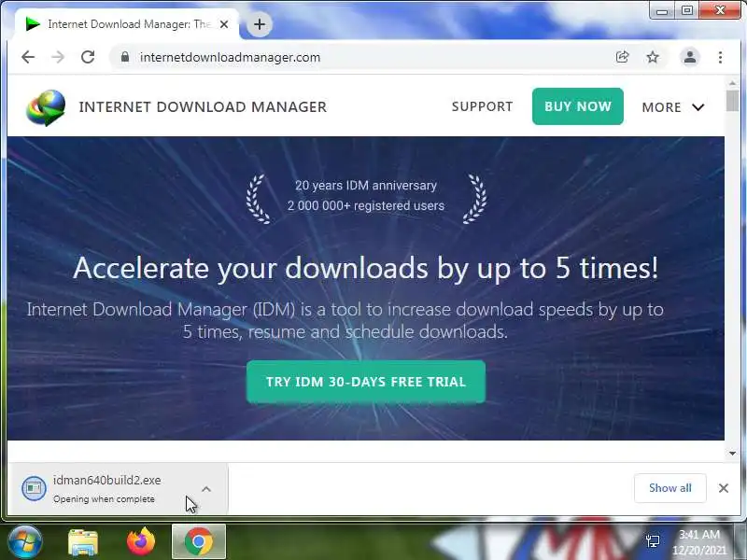
Task: Open a new tab with the plus button
Action: 260,24
